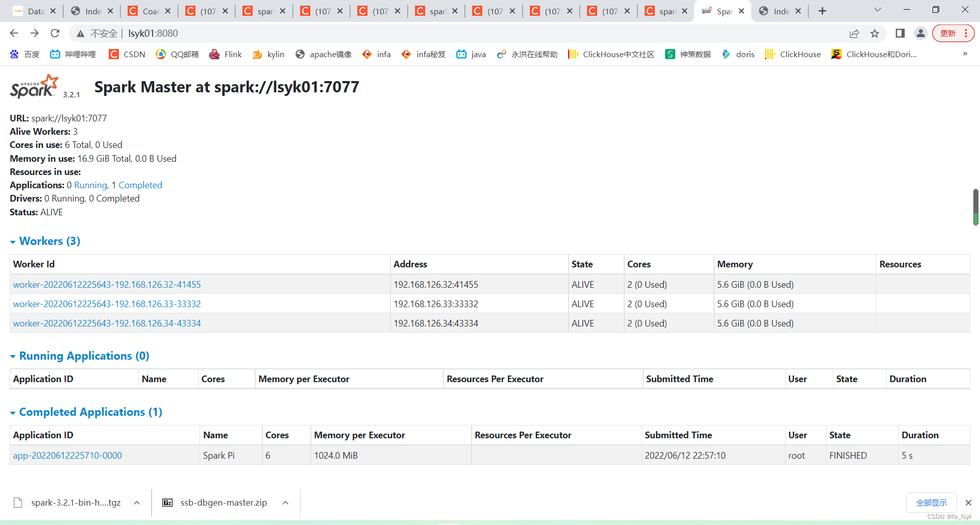Open menu for ssb-dbgen-master.zip download
The width and height of the screenshot is (980, 525).
pos(285,503)
